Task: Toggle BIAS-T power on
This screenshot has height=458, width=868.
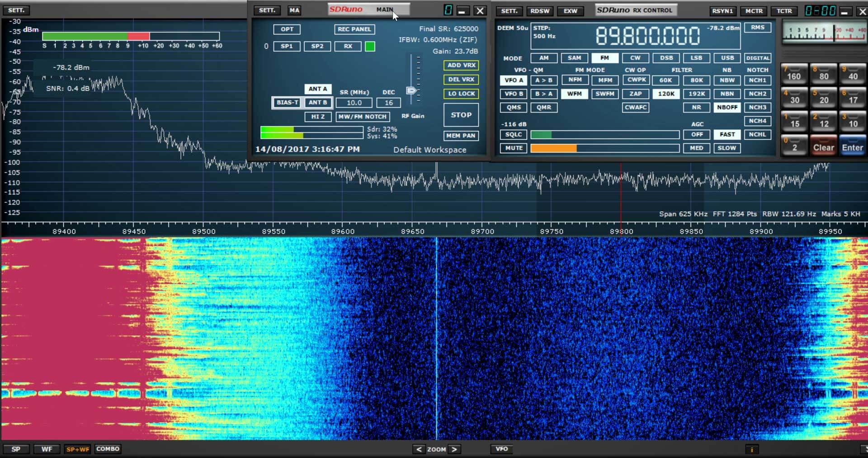Action: click(288, 103)
